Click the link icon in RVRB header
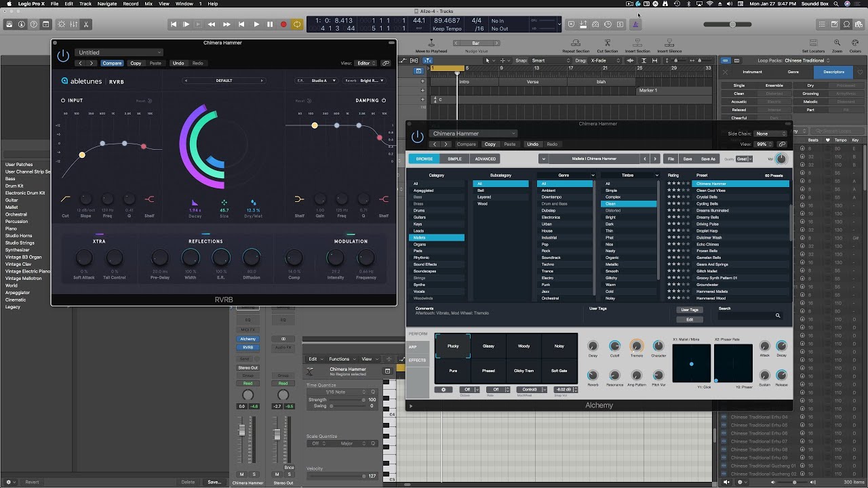 pos(386,63)
